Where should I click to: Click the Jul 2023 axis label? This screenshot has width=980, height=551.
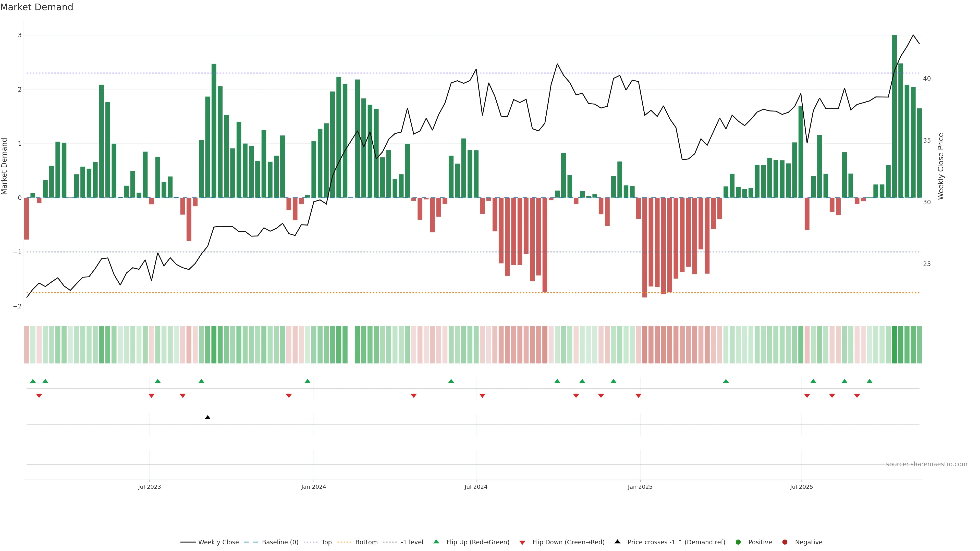[x=150, y=487]
